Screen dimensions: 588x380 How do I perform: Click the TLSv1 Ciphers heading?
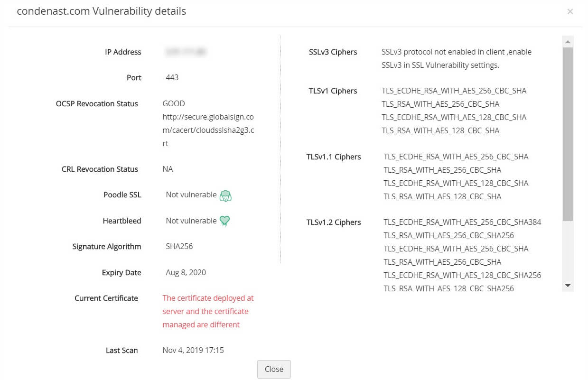coord(333,91)
